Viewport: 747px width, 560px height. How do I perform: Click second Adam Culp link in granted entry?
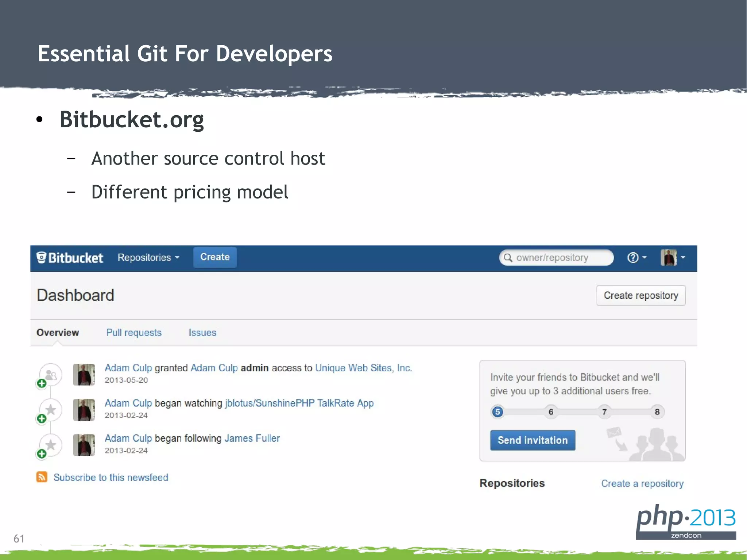tap(214, 368)
